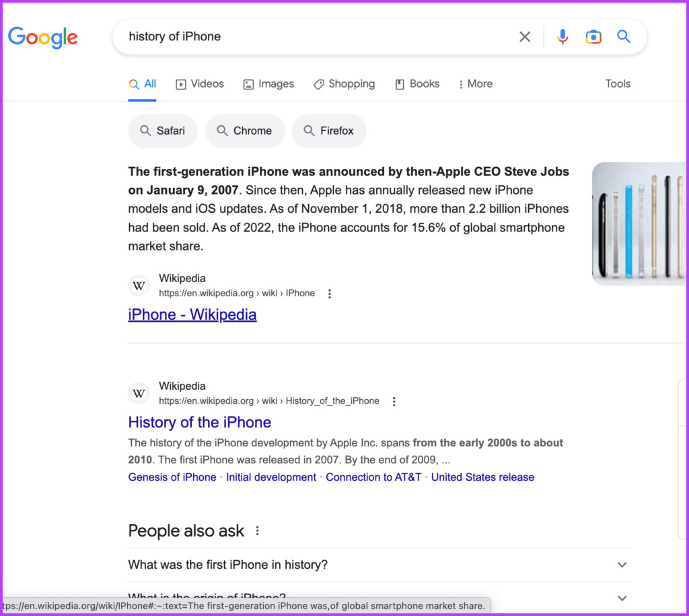Click the blue magnifying glass search icon
The width and height of the screenshot is (689, 616).
point(624,36)
